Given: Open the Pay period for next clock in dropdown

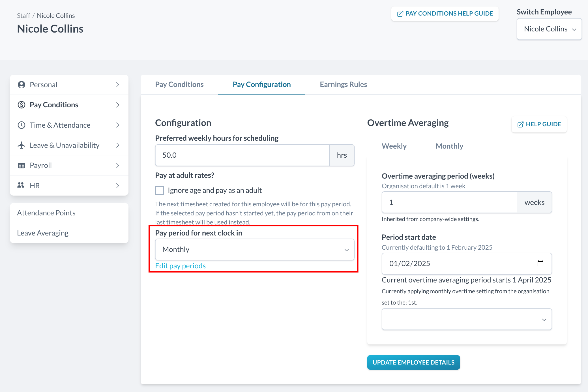Looking at the screenshot, I should point(255,250).
